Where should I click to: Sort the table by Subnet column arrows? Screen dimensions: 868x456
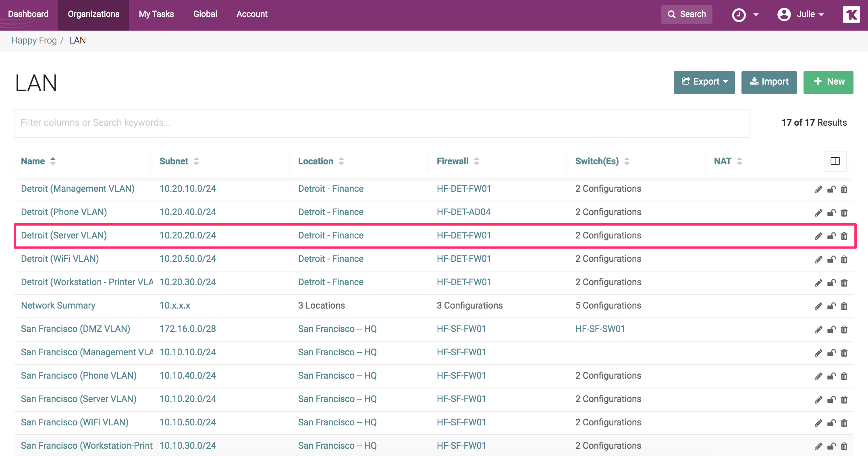[x=196, y=162]
